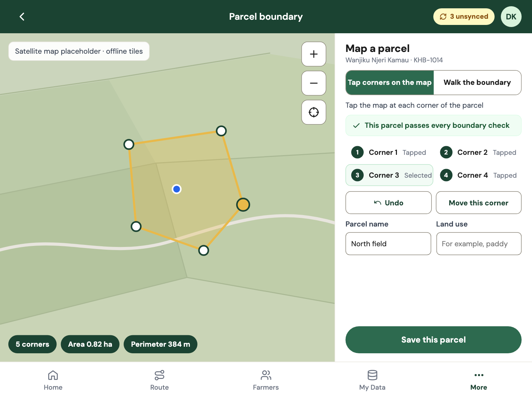Click the 'Perimeter 384 m' chip
This screenshot has width=532, height=399.
(x=160, y=344)
